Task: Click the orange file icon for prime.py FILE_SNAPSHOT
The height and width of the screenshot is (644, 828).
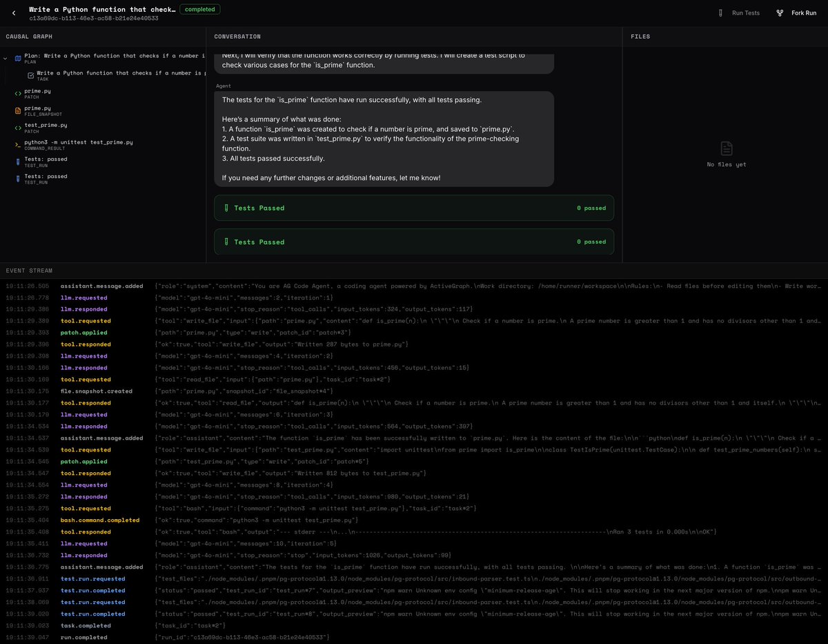Action: [18, 110]
